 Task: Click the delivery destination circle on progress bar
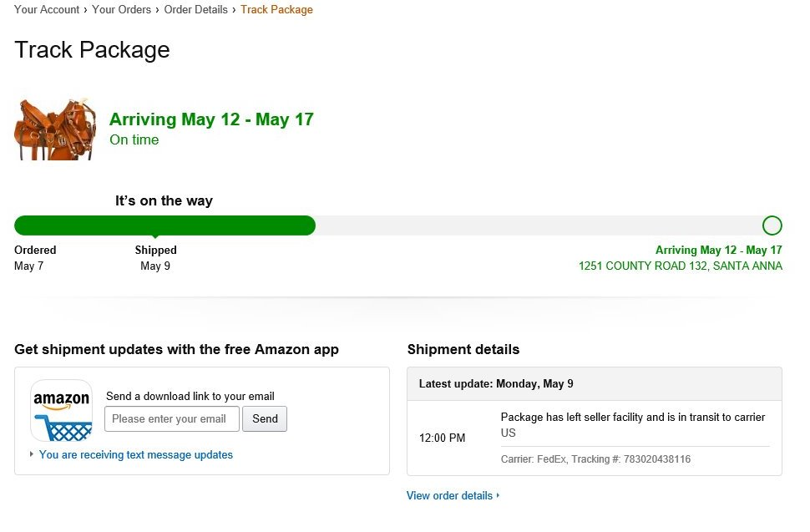(772, 225)
